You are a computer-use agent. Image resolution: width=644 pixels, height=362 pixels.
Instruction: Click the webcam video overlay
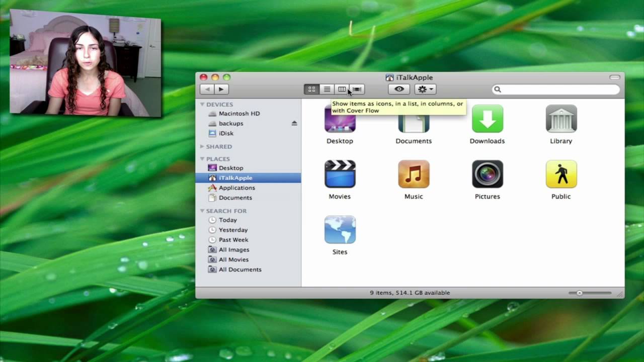tap(85, 63)
